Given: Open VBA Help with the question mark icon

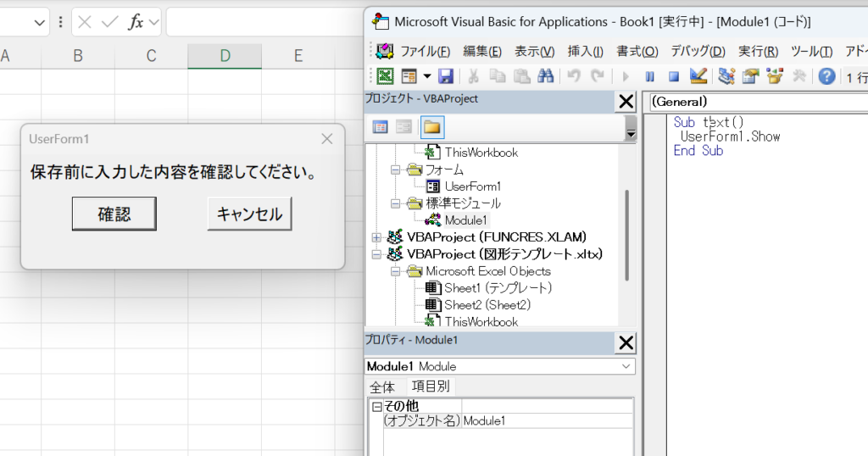Looking at the screenshot, I should 826,75.
